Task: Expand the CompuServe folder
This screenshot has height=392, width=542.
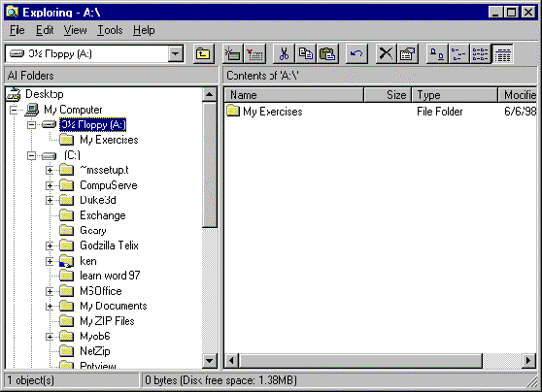Action: click(x=50, y=185)
